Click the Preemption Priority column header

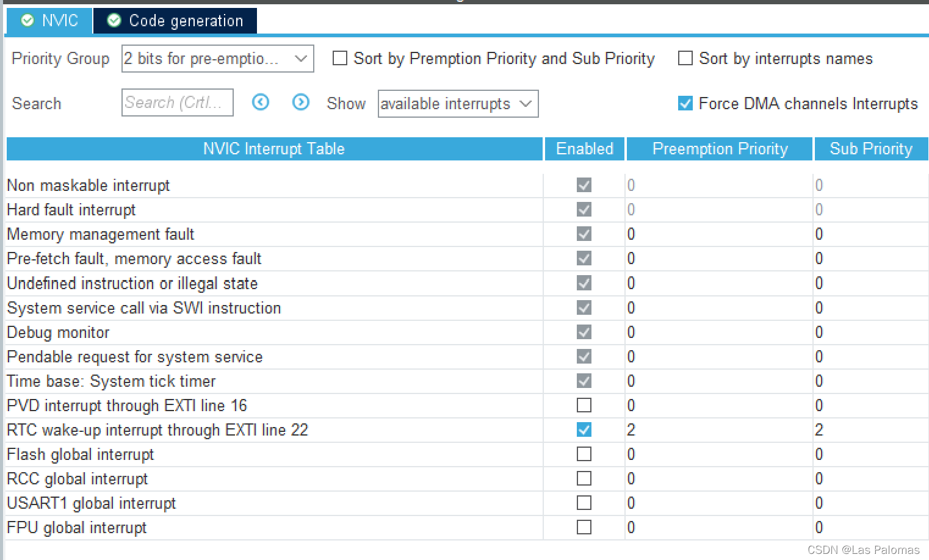[720, 149]
